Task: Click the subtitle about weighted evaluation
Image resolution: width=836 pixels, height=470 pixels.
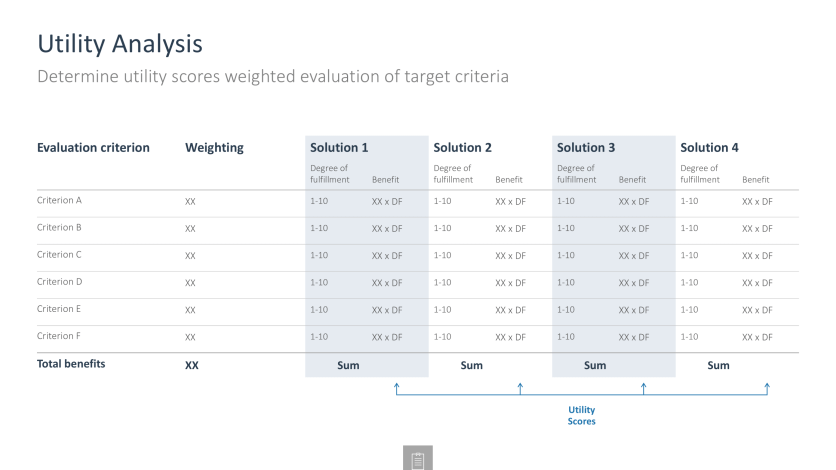Action: (x=273, y=76)
